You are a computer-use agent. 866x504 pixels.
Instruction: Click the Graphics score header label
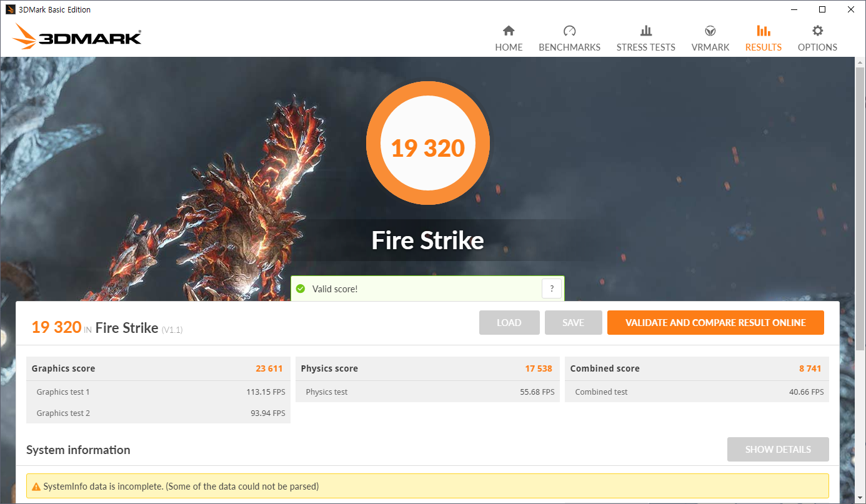click(x=63, y=368)
